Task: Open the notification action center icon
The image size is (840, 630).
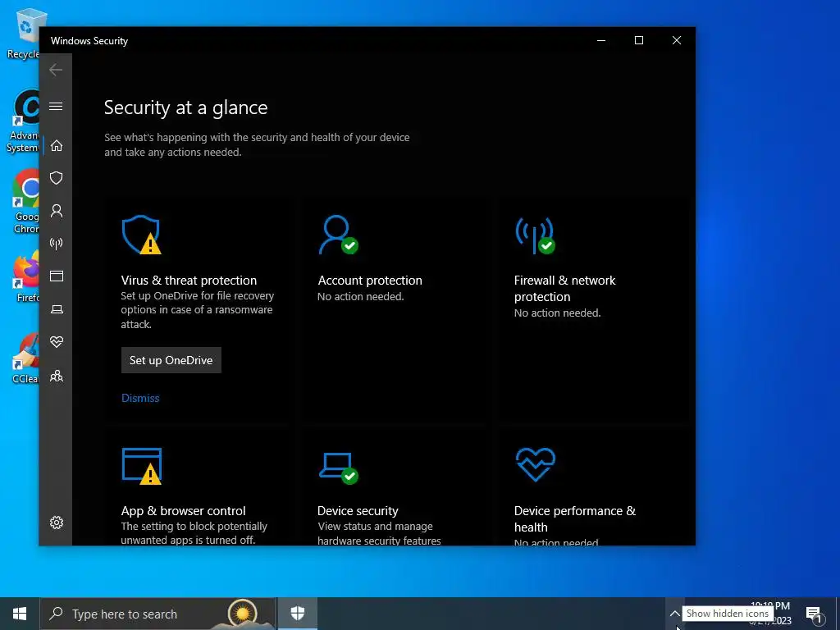Action: 813,614
